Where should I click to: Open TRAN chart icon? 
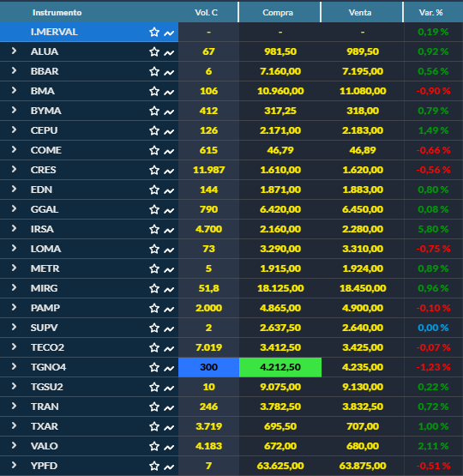169,407
